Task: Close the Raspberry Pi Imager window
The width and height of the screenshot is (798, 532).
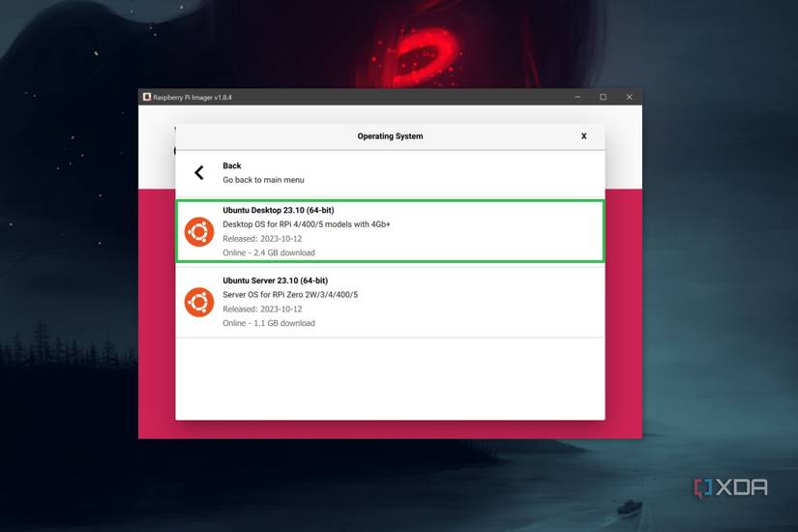Action: [630, 97]
